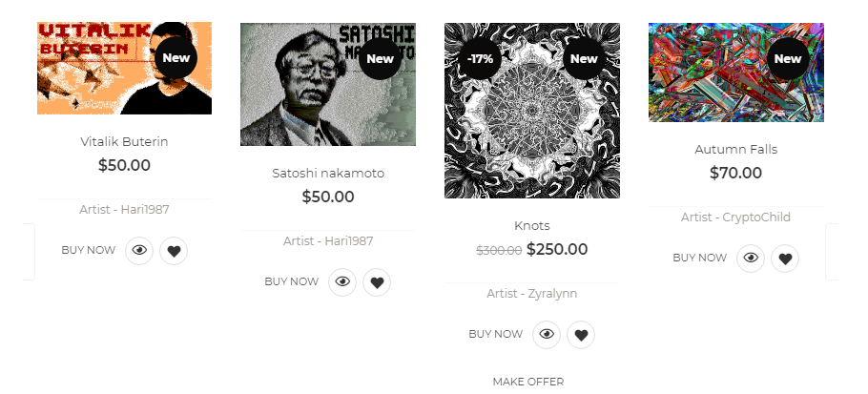
Task: Open the Knots artwork thumbnail
Action: pyautogui.click(x=532, y=110)
